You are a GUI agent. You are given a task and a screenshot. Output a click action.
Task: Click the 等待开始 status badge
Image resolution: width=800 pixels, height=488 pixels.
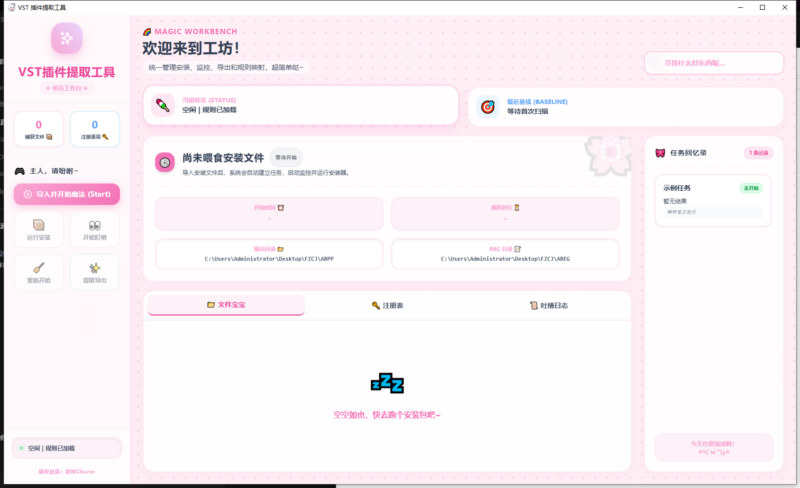click(x=286, y=157)
